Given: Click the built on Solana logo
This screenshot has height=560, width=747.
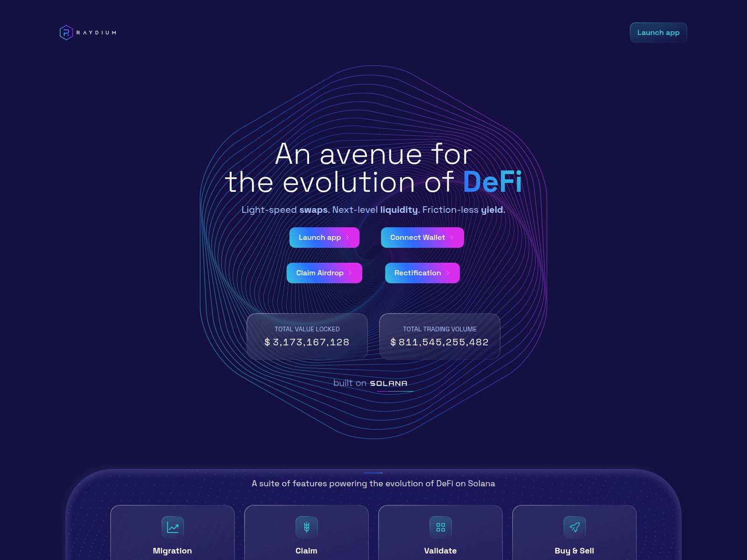Looking at the screenshot, I should [388, 384].
